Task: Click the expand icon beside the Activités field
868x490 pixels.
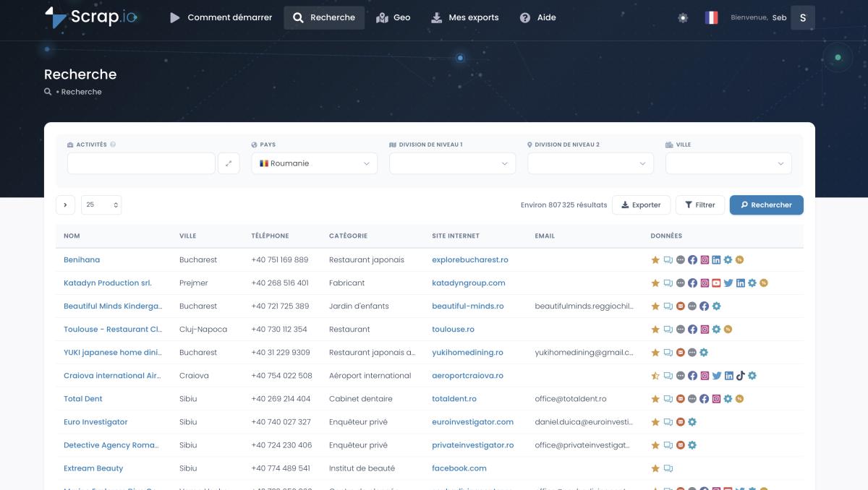Action: click(x=228, y=163)
